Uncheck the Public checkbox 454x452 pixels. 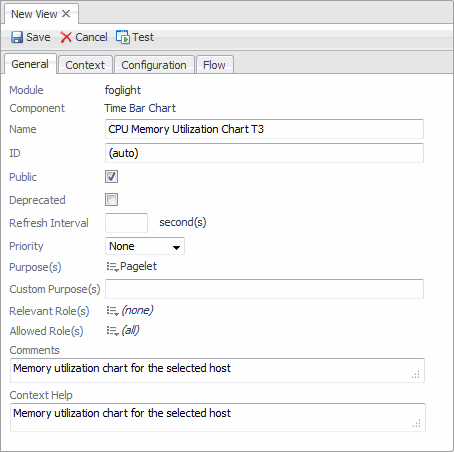111,176
